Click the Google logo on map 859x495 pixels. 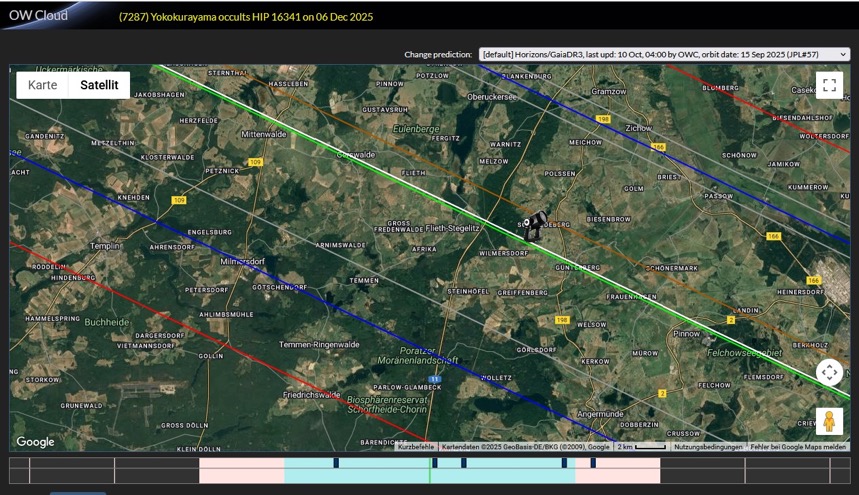35,442
